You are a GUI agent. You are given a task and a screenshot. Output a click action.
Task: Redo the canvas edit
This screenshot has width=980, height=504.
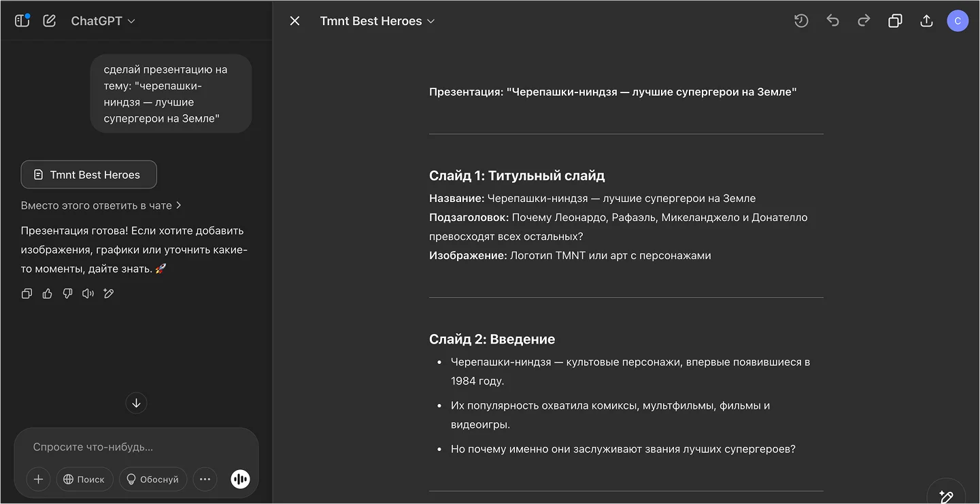[864, 21]
